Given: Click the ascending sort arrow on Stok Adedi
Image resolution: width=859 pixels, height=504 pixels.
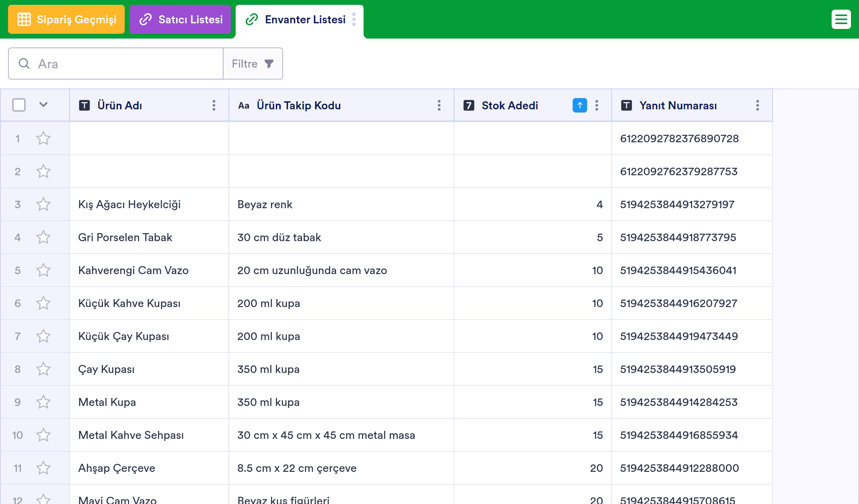Looking at the screenshot, I should pyautogui.click(x=580, y=105).
